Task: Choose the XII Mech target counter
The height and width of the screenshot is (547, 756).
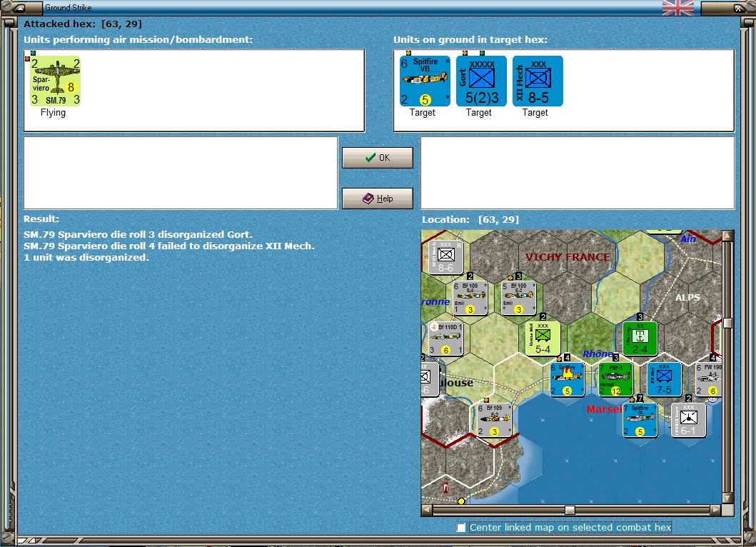Action: pyautogui.click(x=538, y=81)
